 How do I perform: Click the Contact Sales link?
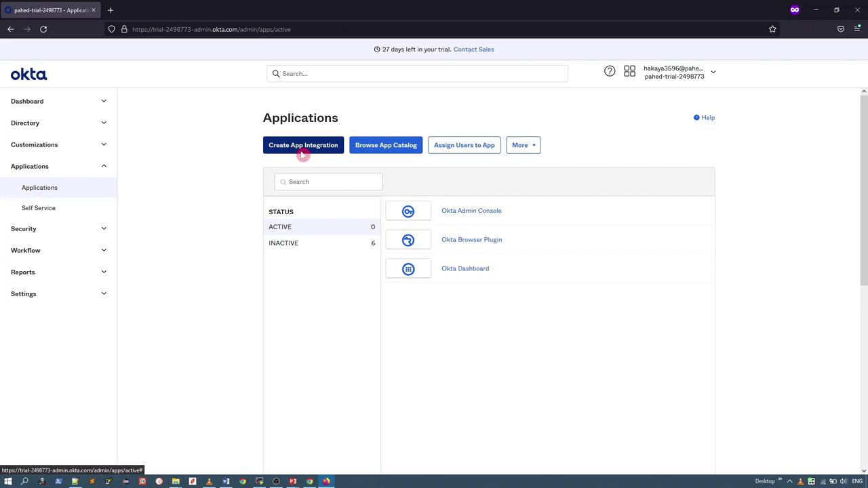[473, 49]
